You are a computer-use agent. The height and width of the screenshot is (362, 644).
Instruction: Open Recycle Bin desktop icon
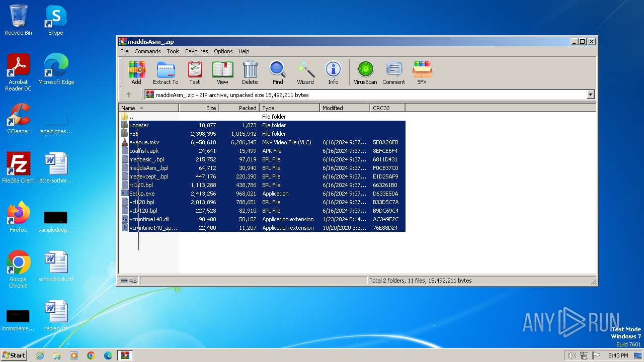click(18, 20)
